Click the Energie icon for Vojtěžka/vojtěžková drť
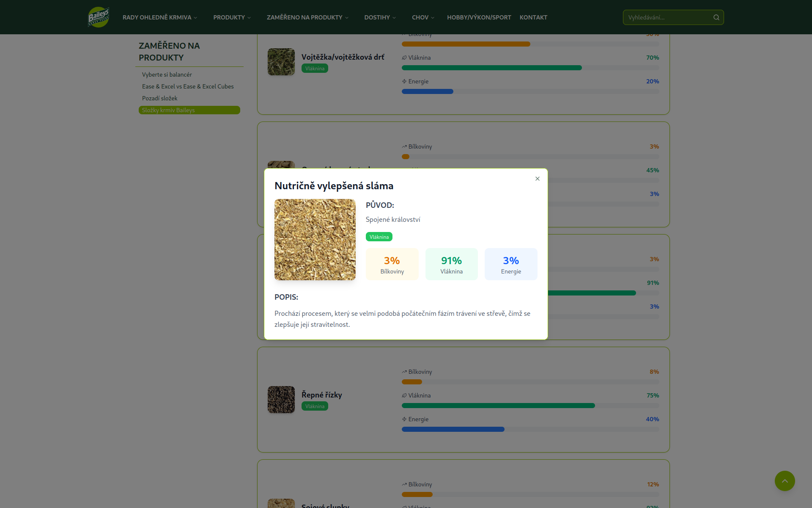Image resolution: width=812 pixels, height=508 pixels. (404, 81)
